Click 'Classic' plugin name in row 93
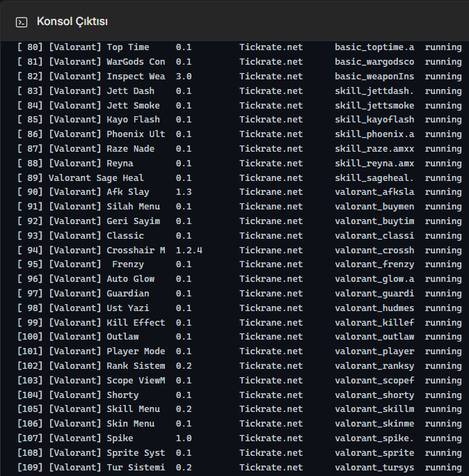469x476 pixels. 125,236
